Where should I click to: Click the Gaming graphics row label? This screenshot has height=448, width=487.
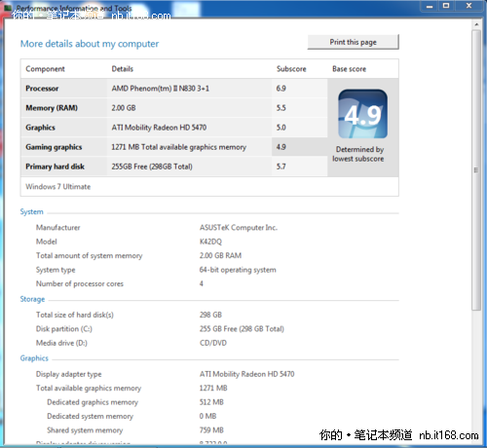(54, 147)
